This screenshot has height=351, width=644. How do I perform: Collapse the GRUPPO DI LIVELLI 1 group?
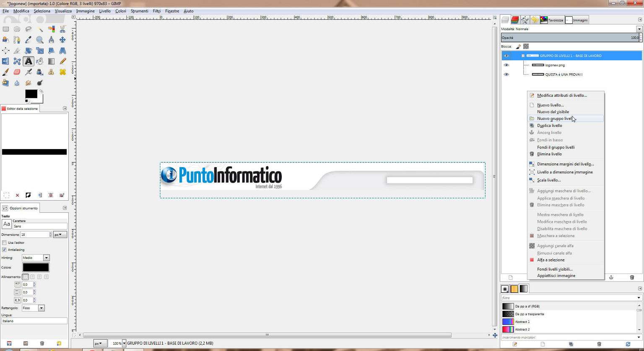click(x=523, y=56)
